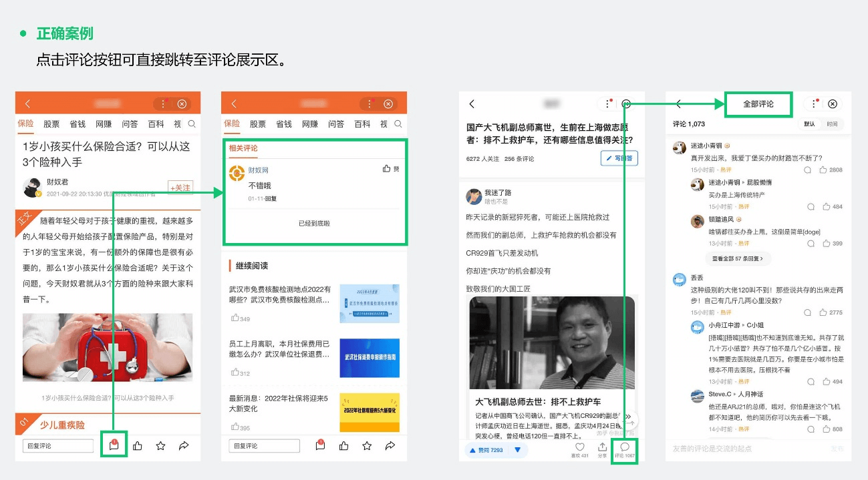Click the share arrow below the insurance article
This screenshot has height=480, width=868.
[x=184, y=445]
